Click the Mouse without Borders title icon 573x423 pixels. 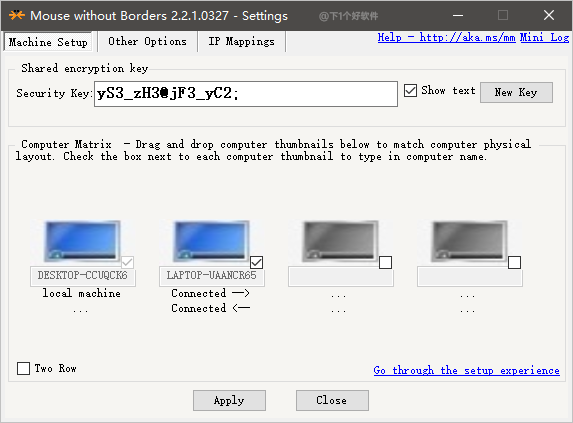[x=17, y=15]
